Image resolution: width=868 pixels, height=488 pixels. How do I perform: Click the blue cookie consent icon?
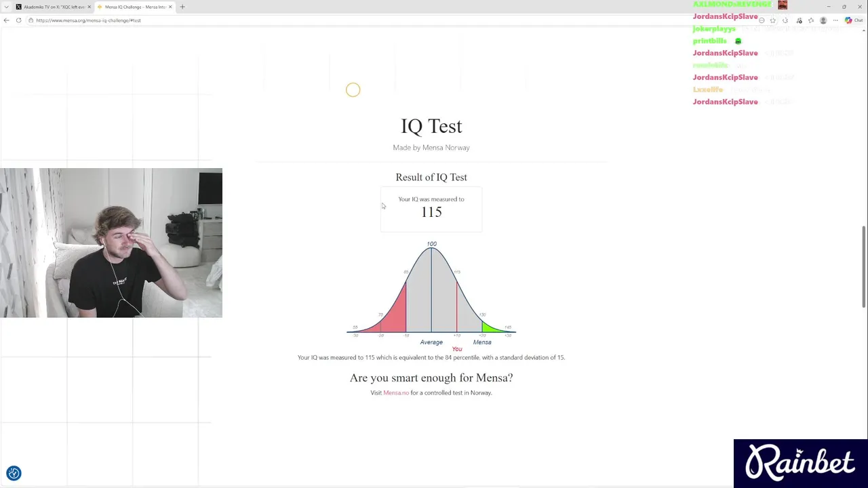pos(14,473)
